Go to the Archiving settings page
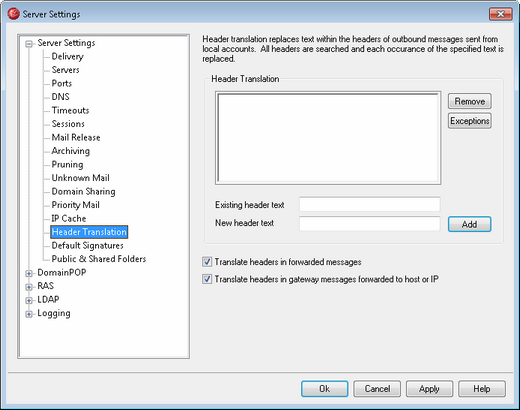 (70, 151)
